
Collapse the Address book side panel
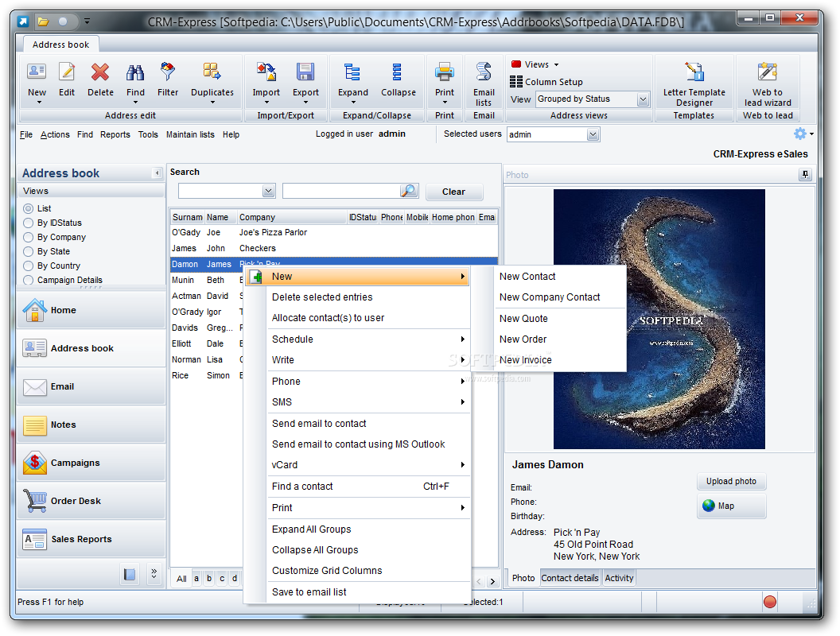(x=157, y=173)
